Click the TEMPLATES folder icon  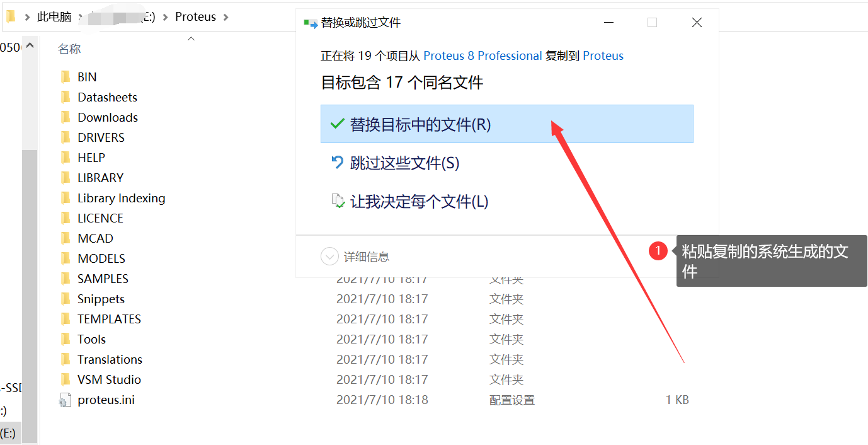click(66, 319)
